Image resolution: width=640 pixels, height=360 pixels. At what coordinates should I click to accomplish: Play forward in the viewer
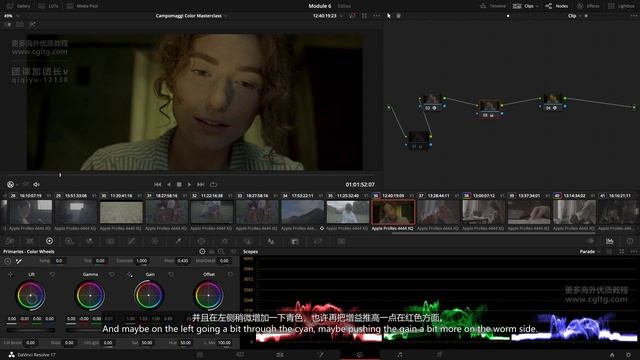189,184
